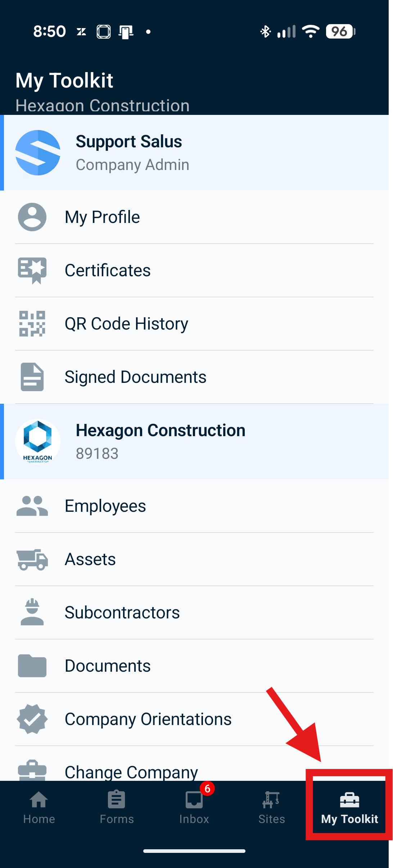The height and width of the screenshot is (868, 393).
Task: Open the Signed Documents list item
Action: (x=135, y=377)
